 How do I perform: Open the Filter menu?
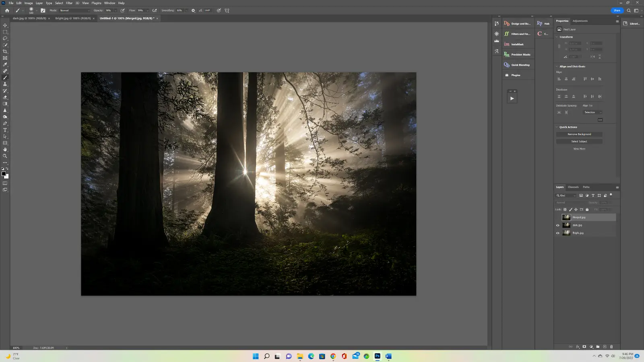pos(69,3)
